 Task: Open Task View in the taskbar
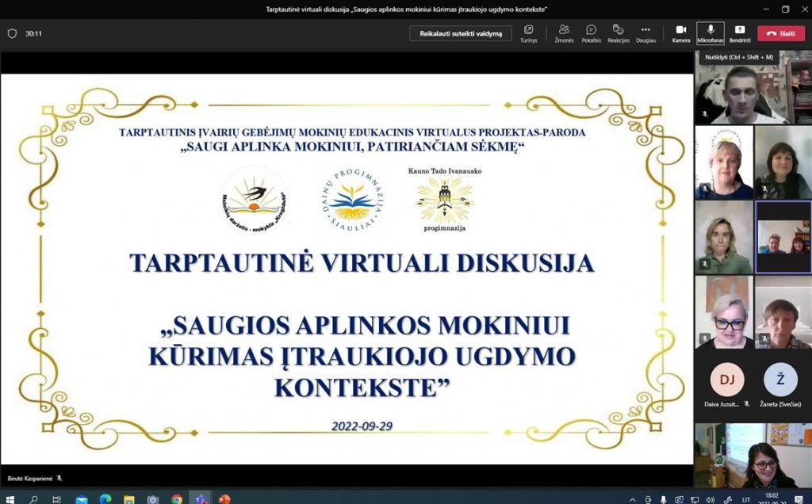[57, 499]
